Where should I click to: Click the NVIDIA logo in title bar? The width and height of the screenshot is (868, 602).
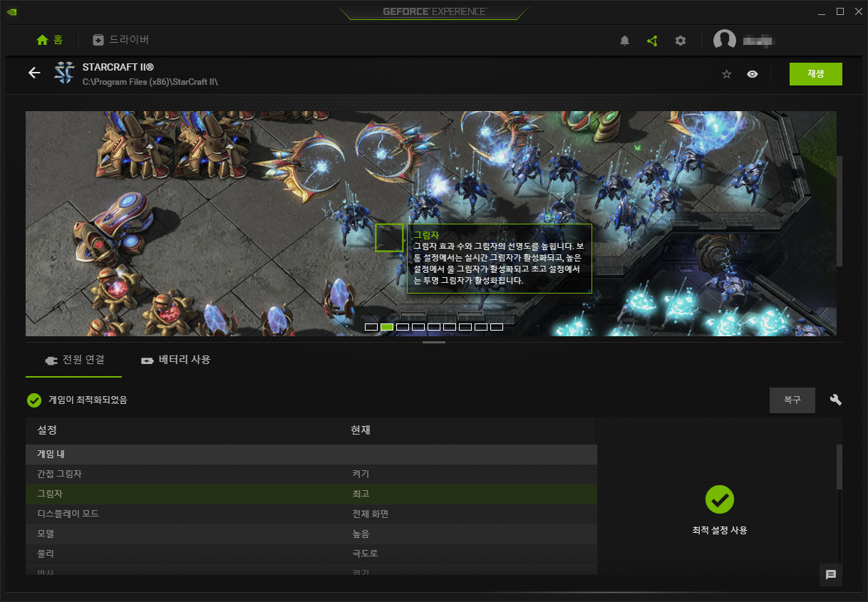coord(12,11)
